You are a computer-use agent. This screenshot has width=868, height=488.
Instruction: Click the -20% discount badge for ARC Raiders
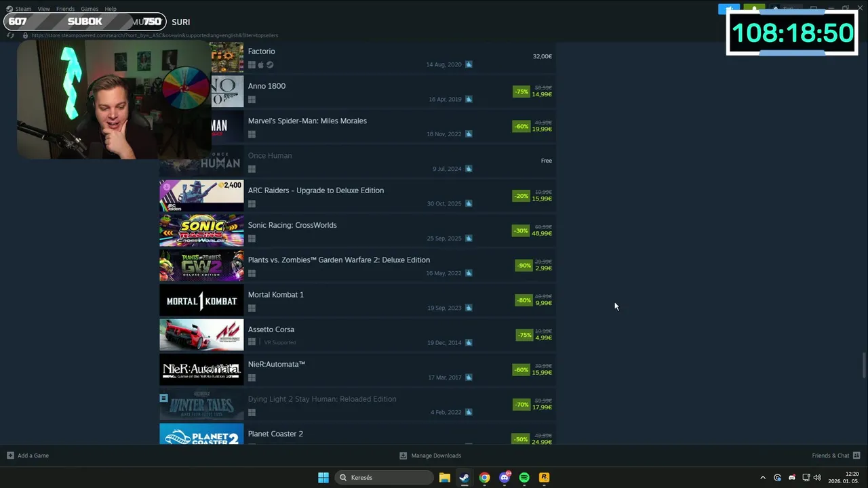click(x=521, y=196)
